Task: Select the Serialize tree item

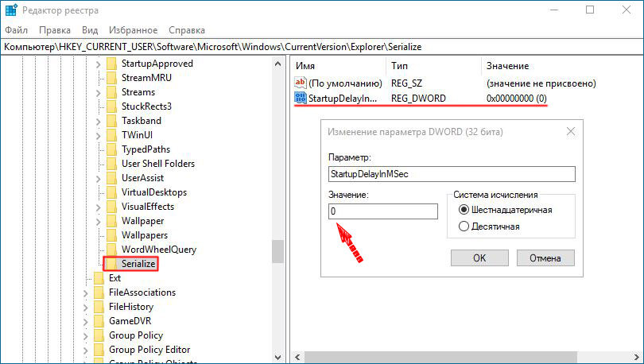Action: [138, 264]
